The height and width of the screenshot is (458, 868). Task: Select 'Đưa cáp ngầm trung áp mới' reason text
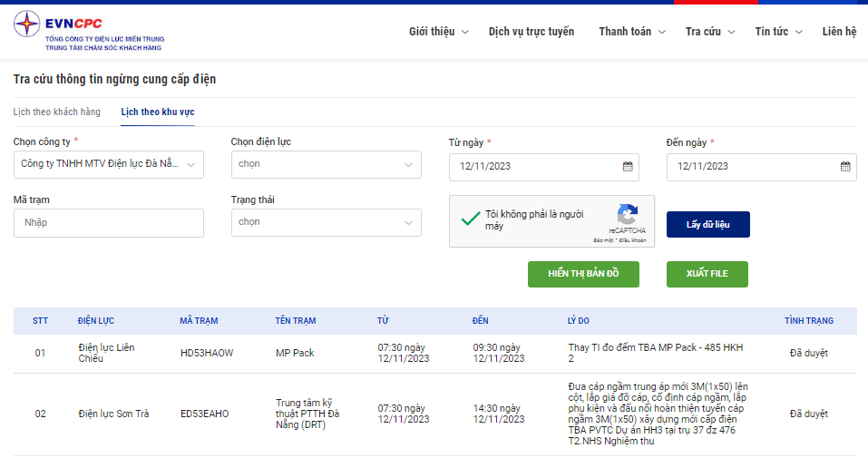(x=658, y=414)
